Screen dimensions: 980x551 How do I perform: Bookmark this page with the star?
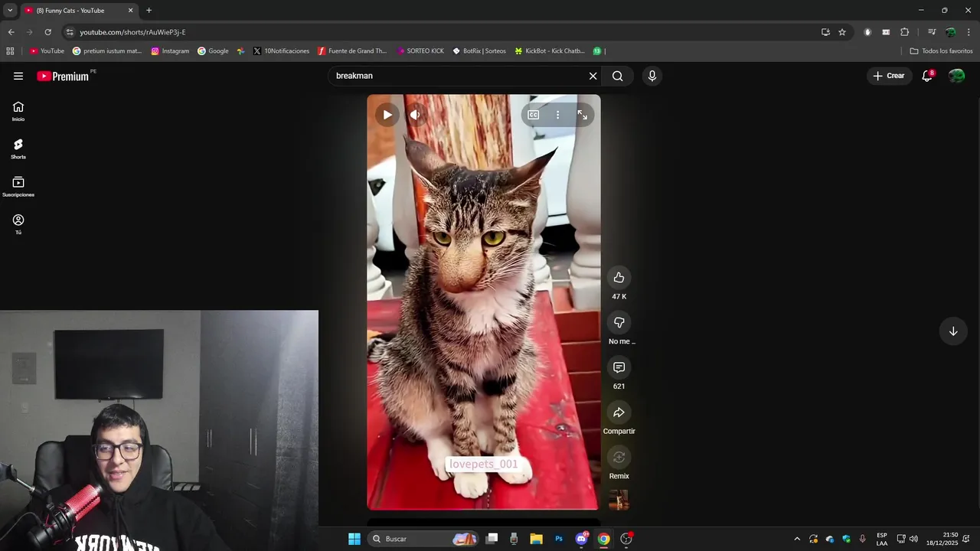(x=842, y=32)
